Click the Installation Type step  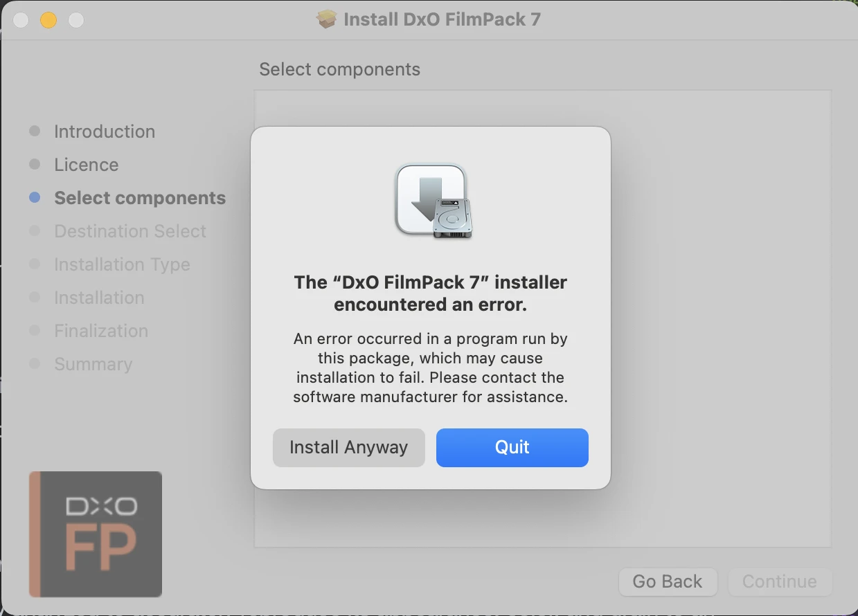(122, 264)
